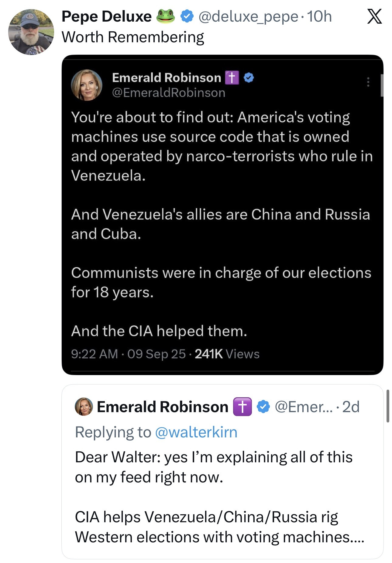The image size is (392, 563).
Task: Click the frog emoji beside Pepe Deluxe
Action: pyautogui.click(x=165, y=16)
